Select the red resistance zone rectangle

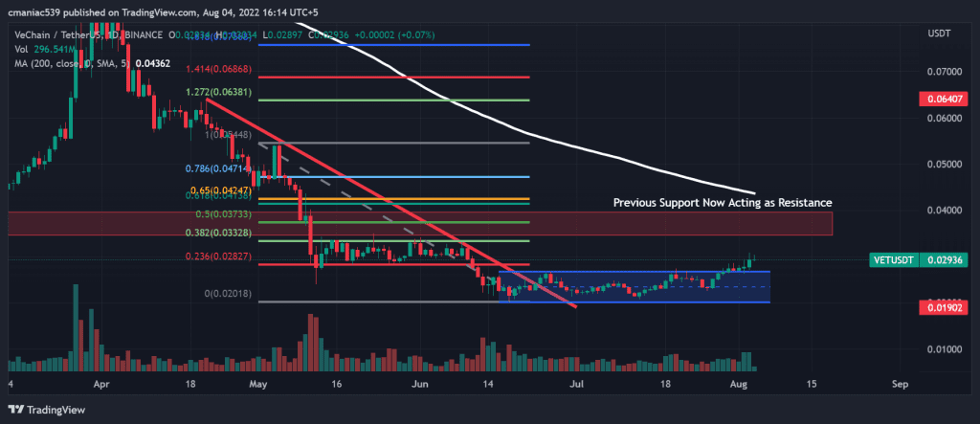[x=420, y=223]
